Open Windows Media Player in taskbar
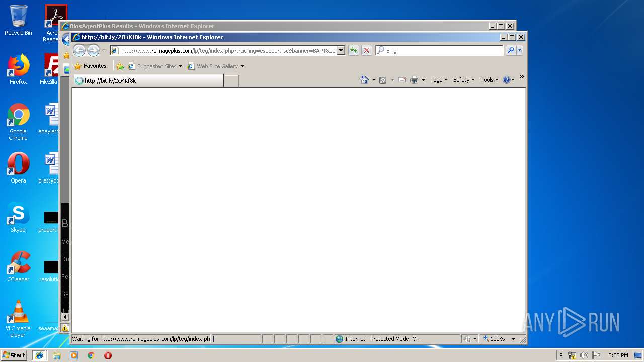Image resolution: width=644 pixels, height=362 pixels. click(x=74, y=355)
